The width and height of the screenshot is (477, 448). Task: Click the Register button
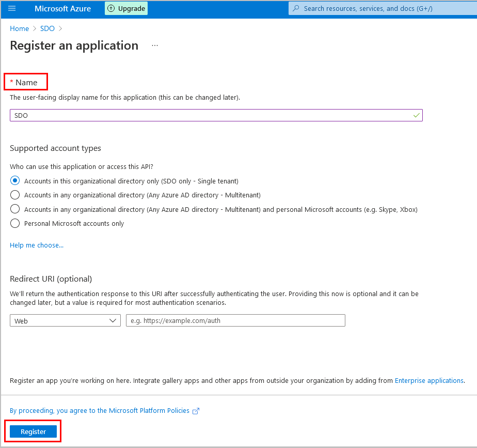click(33, 431)
